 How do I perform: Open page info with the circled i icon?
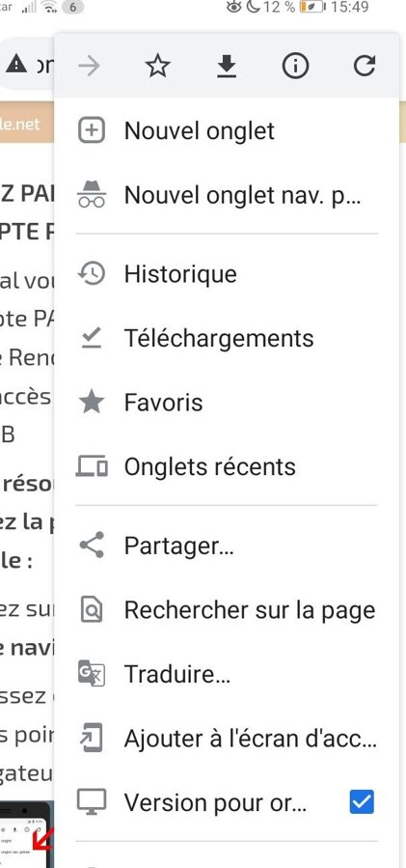(295, 67)
